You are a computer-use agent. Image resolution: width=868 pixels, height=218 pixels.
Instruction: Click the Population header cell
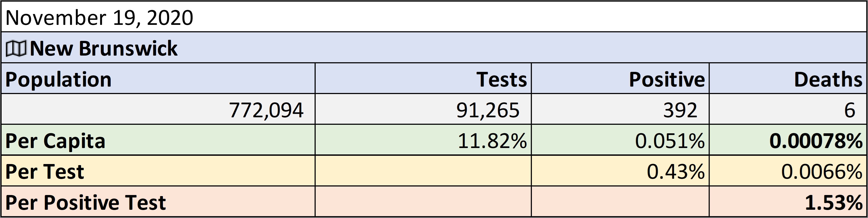158,78
